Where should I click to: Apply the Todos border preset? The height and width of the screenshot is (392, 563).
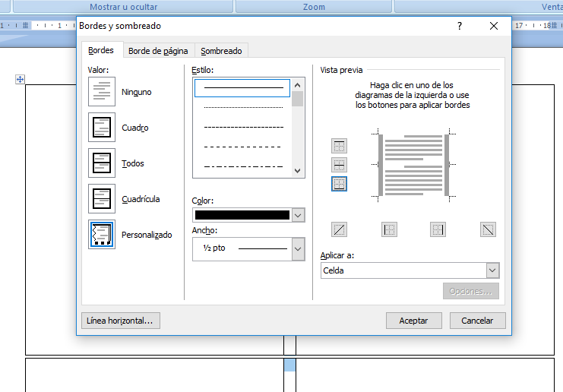coord(102,163)
